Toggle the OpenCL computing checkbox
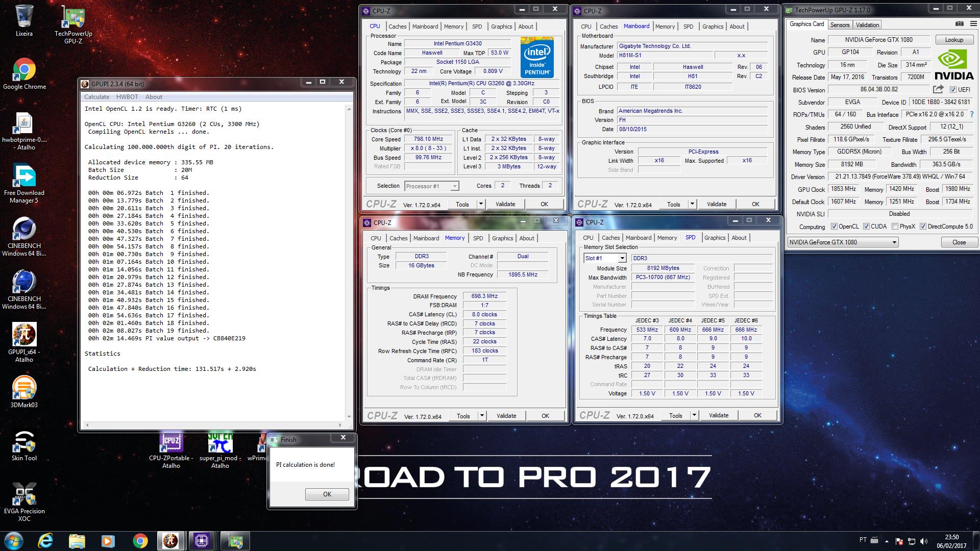 834,227
